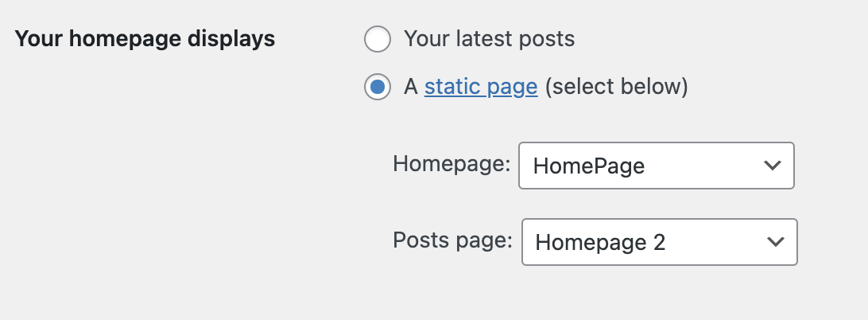Click the chevron arrow in Homepage select

[771, 166]
